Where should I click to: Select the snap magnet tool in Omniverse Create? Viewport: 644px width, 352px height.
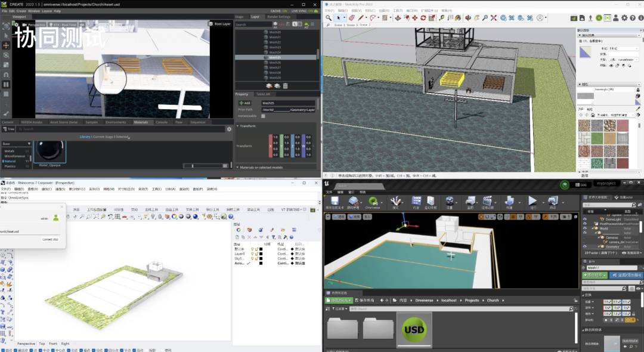(6, 75)
